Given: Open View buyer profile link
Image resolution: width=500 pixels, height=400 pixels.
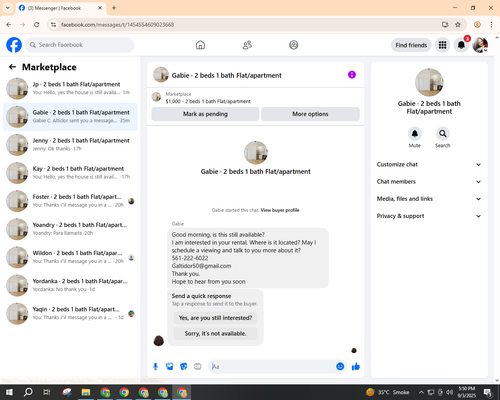Looking at the screenshot, I should click(x=280, y=210).
